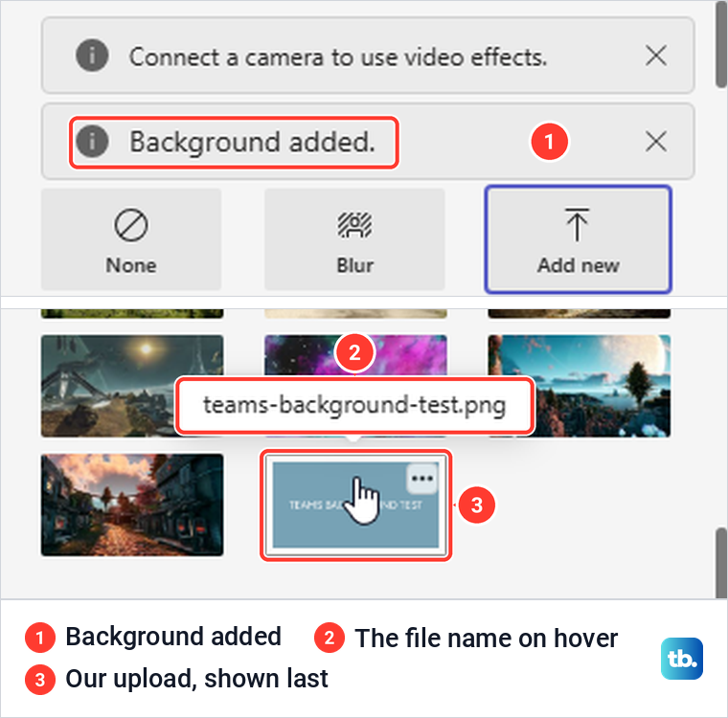728x718 pixels.
Task: Select the autumn village street background
Action: tap(132, 505)
